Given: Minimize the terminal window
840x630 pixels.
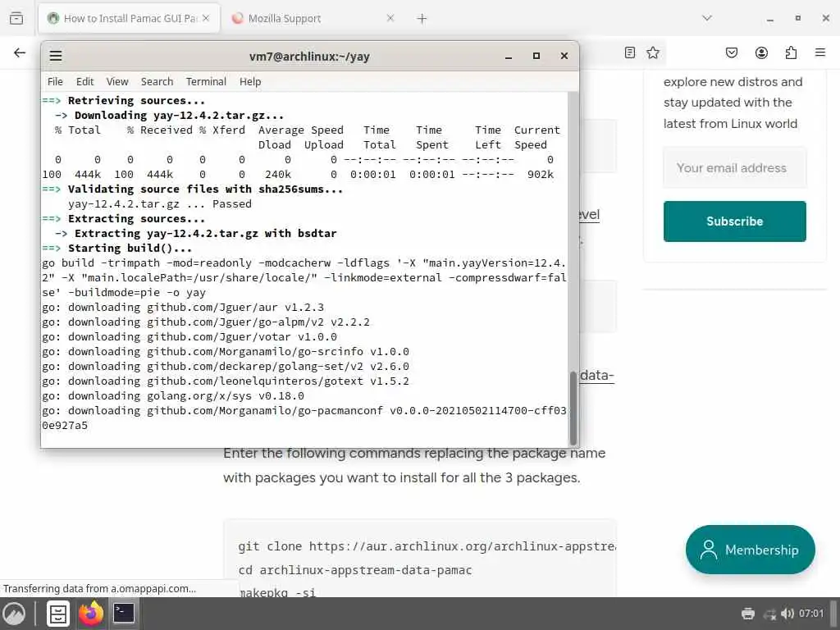Looking at the screenshot, I should click(509, 57).
